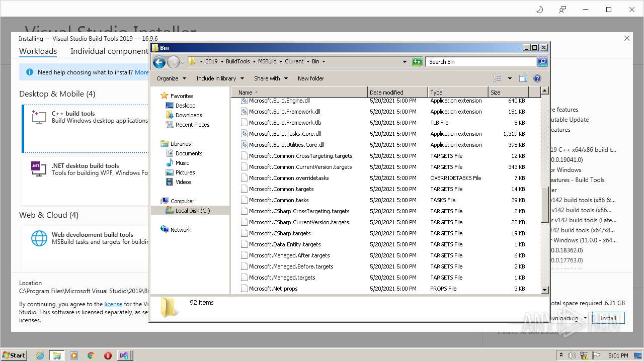Open the recent pages dropdown next to forward

(183, 62)
